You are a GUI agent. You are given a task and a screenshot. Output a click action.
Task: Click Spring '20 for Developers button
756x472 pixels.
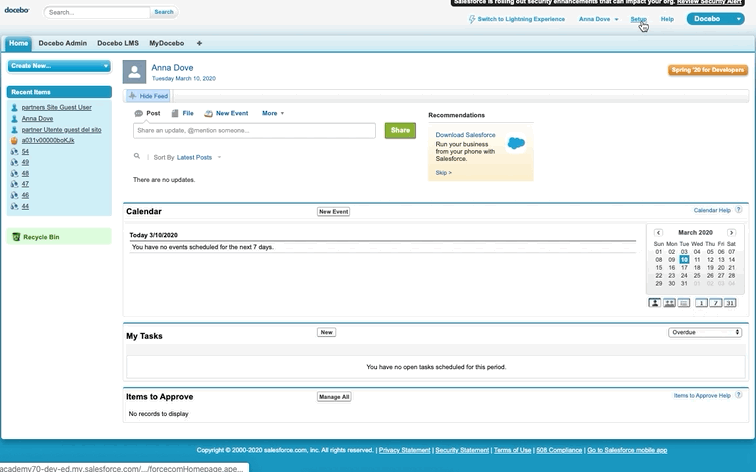pyautogui.click(x=708, y=70)
